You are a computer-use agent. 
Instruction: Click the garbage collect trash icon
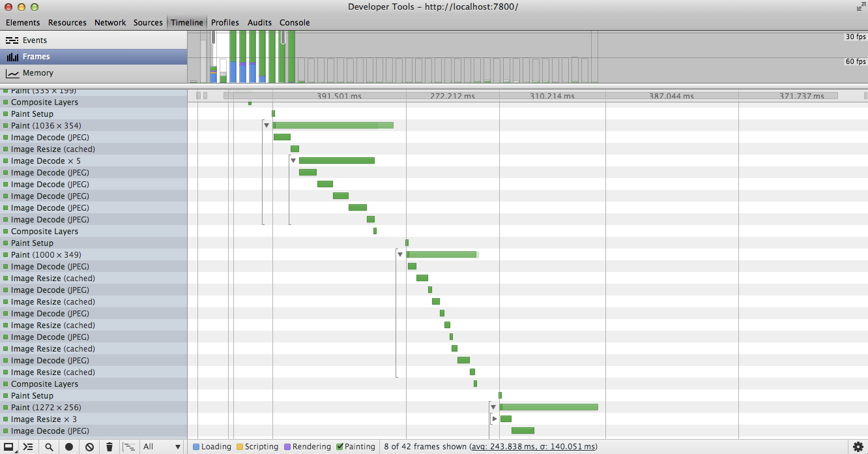pos(109,447)
